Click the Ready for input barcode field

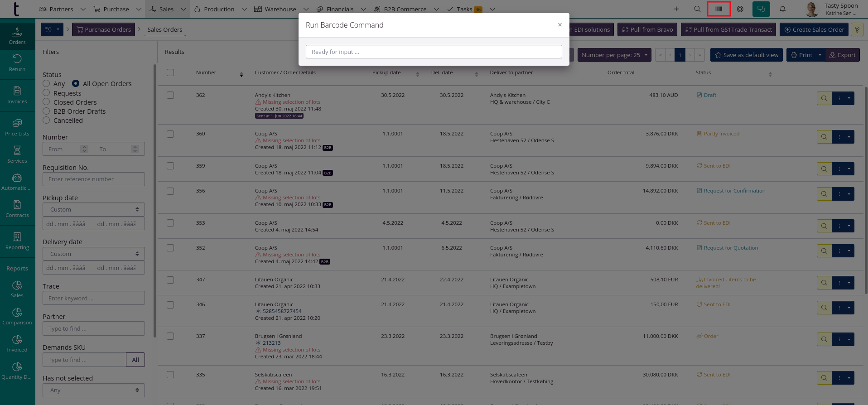tap(434, 52)
